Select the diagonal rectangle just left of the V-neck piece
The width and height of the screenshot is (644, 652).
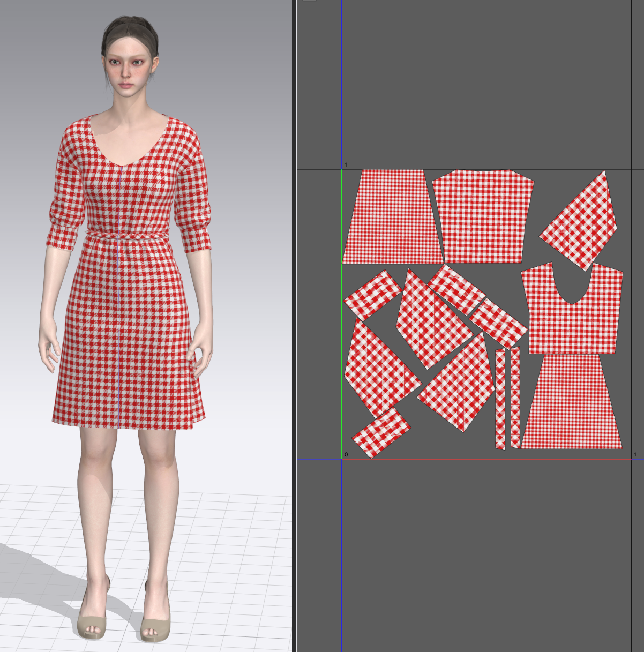tap(498, 323)
